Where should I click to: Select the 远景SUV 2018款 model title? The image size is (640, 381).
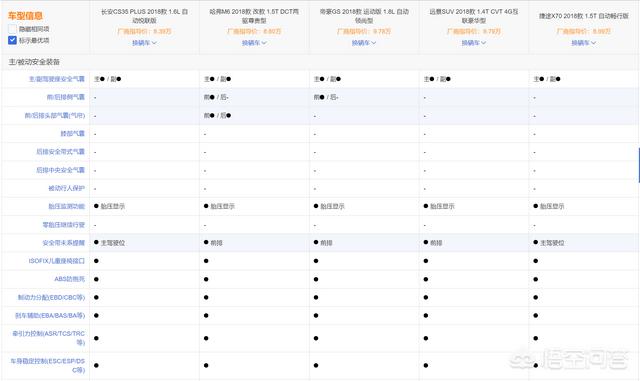[474, 16]
